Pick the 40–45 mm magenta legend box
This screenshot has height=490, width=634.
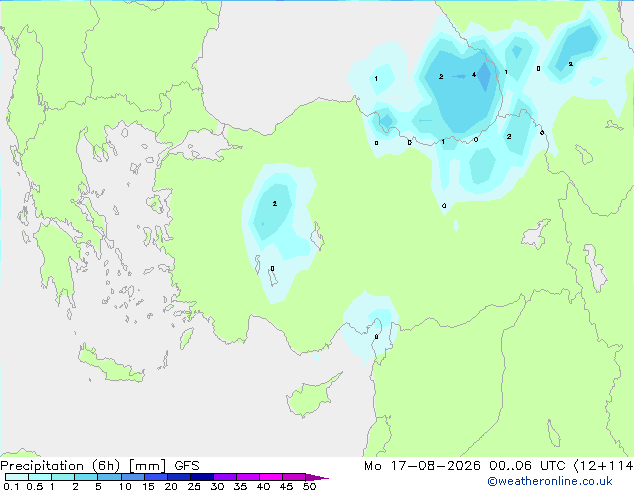(x=271, y=477)
